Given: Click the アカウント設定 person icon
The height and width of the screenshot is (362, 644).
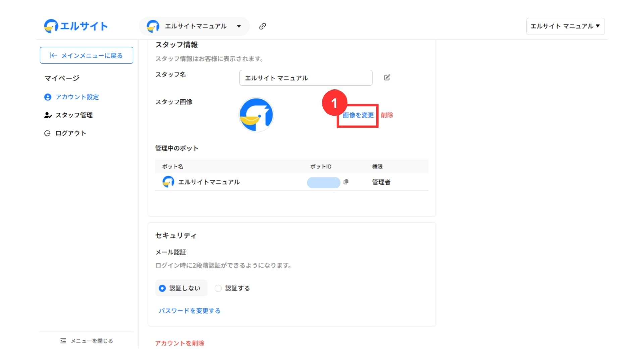Looking at the screenshot, I should [48, 97].
